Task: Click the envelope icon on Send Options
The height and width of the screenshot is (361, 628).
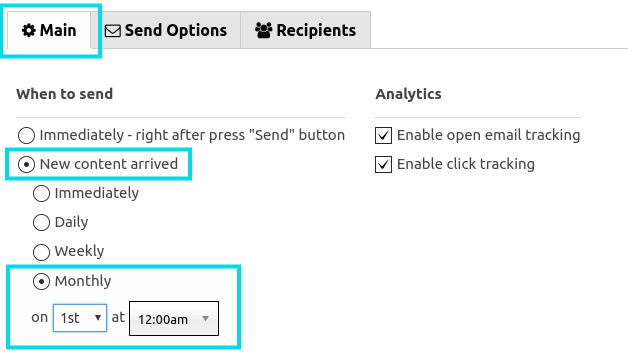Action: pos(113,31)
